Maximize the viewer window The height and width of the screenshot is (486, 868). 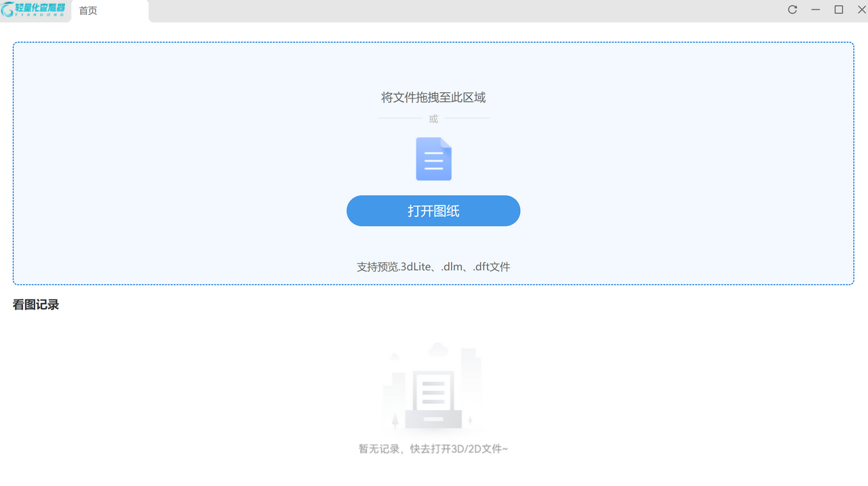click(839, 10)
